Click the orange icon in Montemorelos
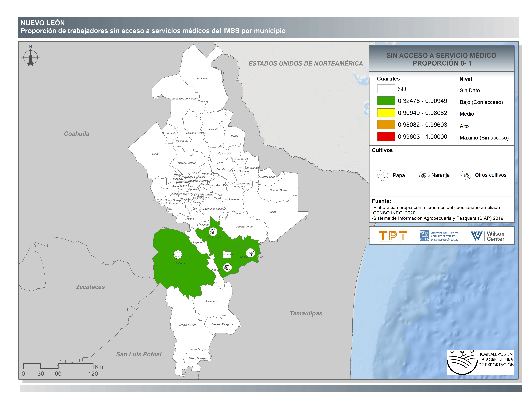The width and height of the screenshot is (532, 411). 213,231
